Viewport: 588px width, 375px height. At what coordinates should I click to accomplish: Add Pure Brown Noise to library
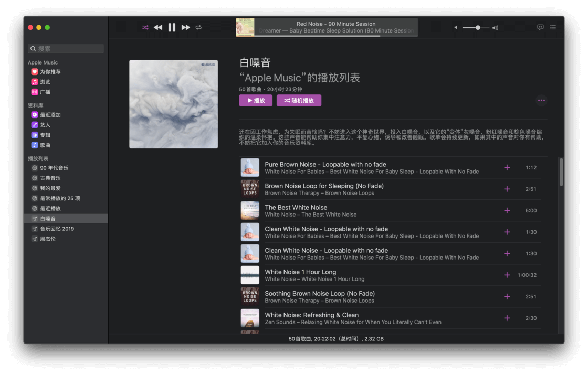coord(507,168)
